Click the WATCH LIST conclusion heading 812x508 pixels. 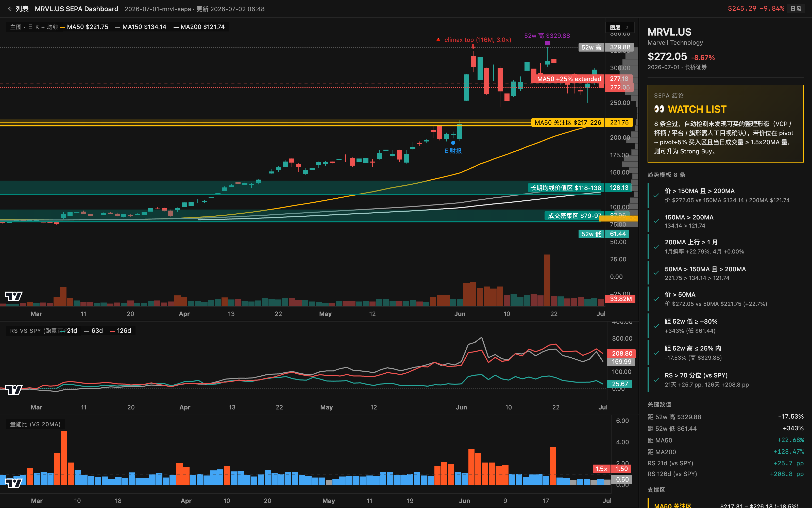[x=697, y=109]
